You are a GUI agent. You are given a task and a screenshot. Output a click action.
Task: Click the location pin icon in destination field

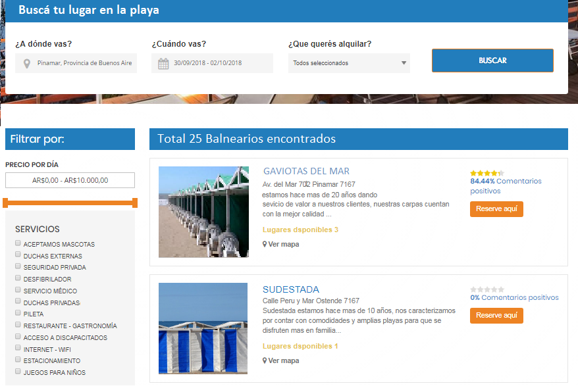[26, 63]
